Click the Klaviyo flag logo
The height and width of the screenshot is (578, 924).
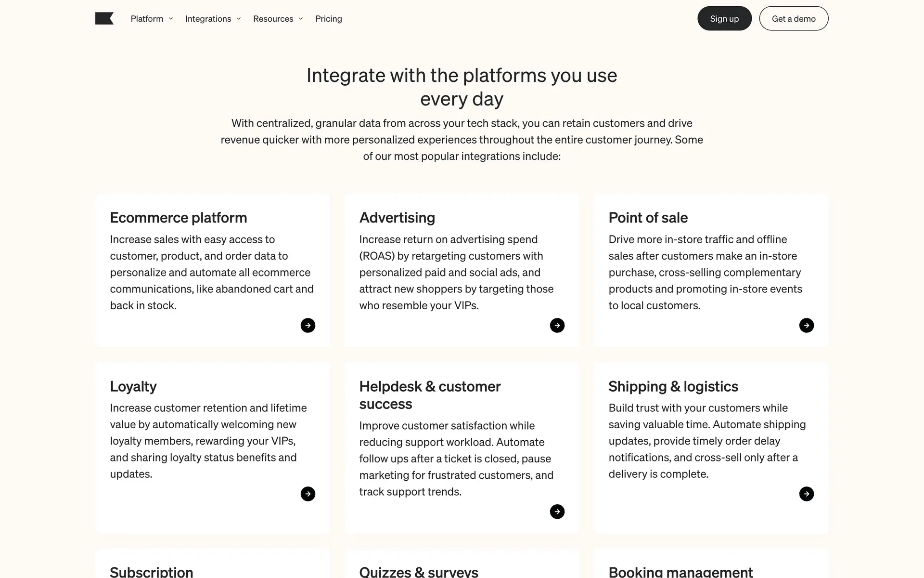tap(104, 19)
